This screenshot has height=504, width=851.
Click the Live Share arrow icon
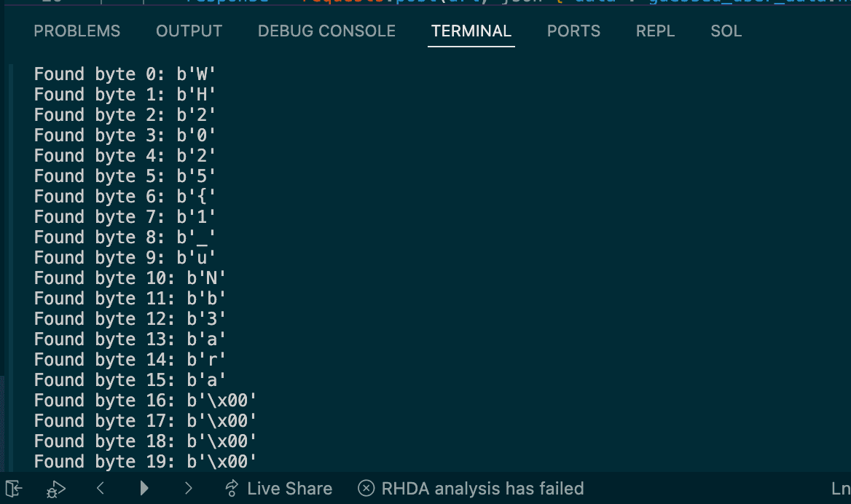(232, 489)
